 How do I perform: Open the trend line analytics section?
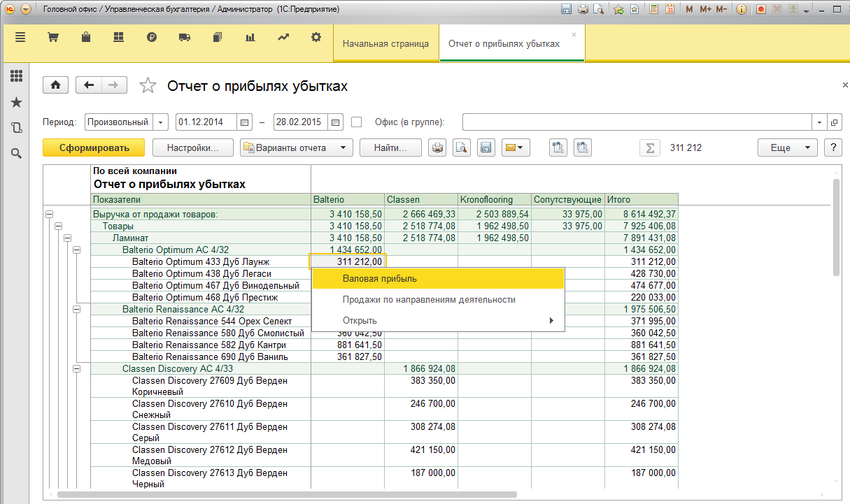[x=283, y=38]
